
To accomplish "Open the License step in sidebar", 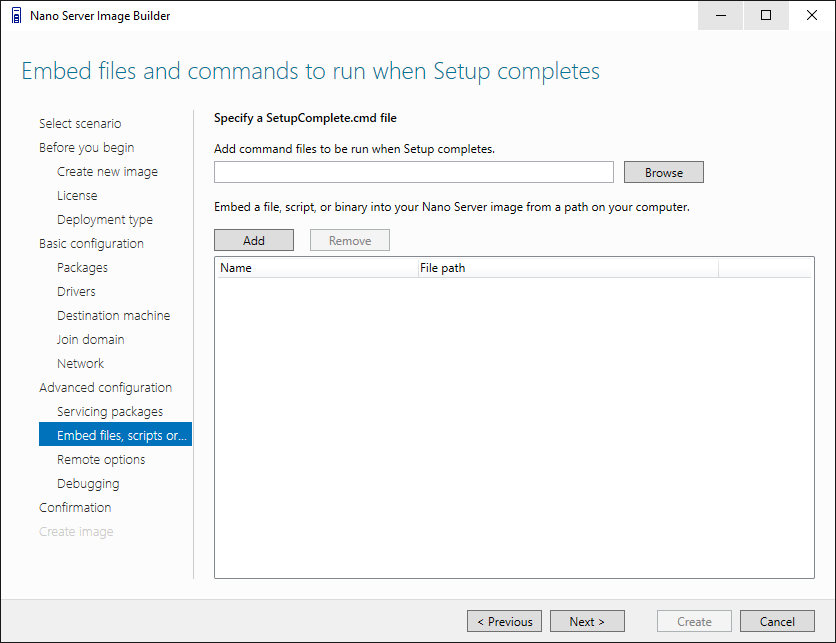I will (x=77, y=195).
